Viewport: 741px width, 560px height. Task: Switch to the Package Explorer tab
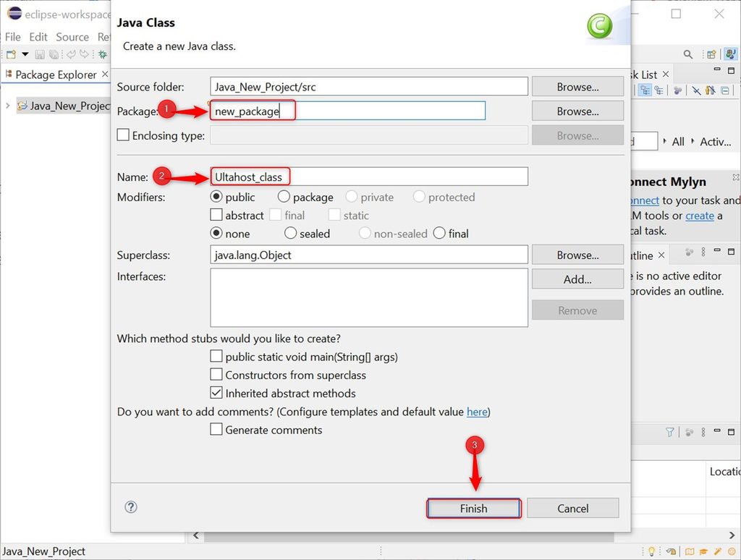[56, 75]
